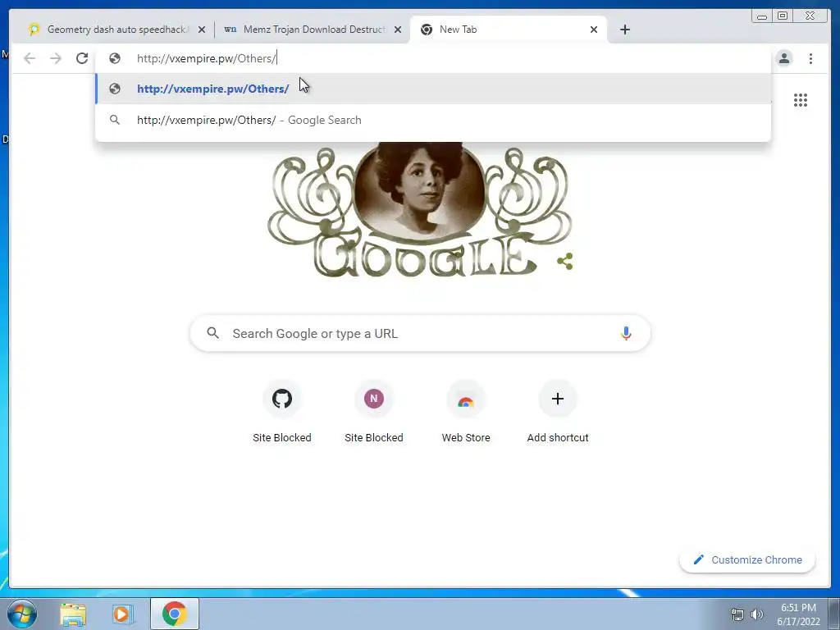Open the Chrome profile avatar
Screen dimensions: 840x630
784,58
